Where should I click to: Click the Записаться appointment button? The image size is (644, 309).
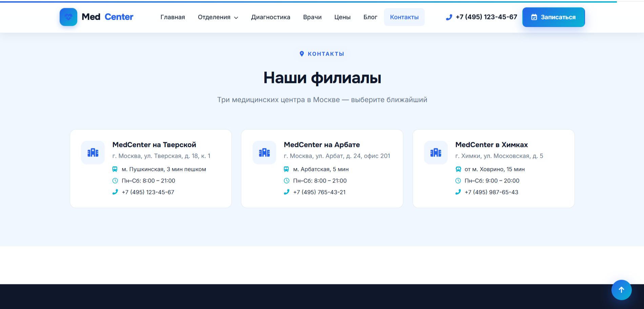pyautogui.click(x=554, y=17)
